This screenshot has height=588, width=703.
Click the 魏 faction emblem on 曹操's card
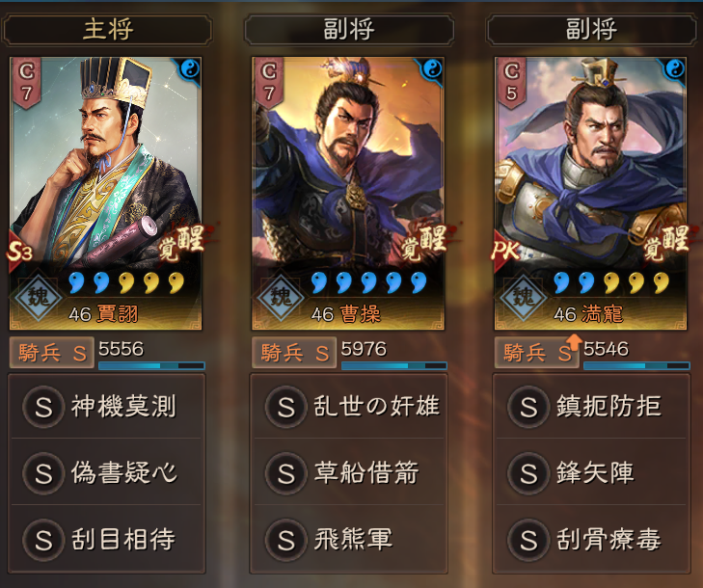pyautogui.click(x=282, y=297)
